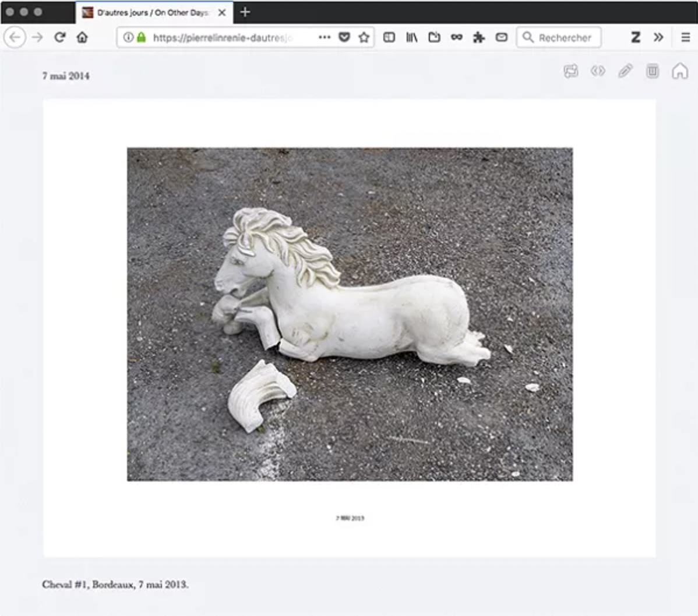
Task: Open page actions three-dot menu
Action: (x=325, y=37)
